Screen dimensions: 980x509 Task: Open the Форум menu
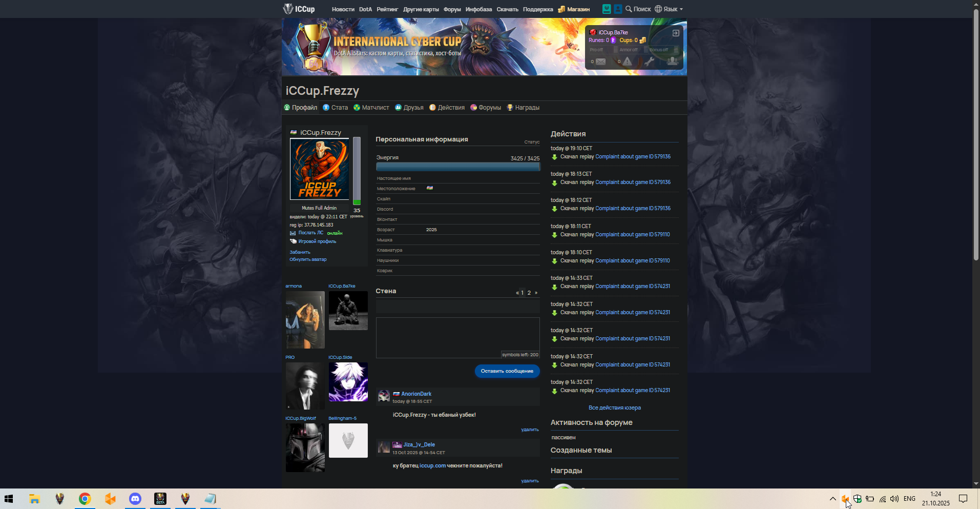tap(452, 9)
